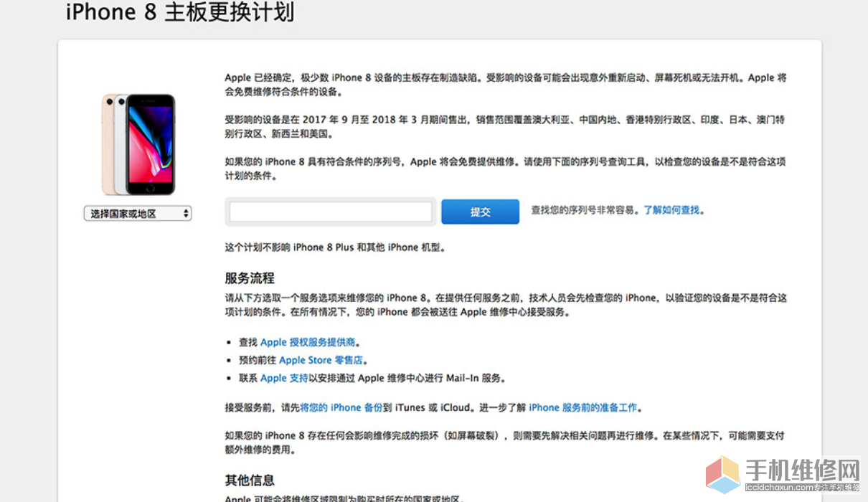The height and width of the screenshot is (502, 868).
Task: Click the blue 提交 button
Action: pos(480,212)
